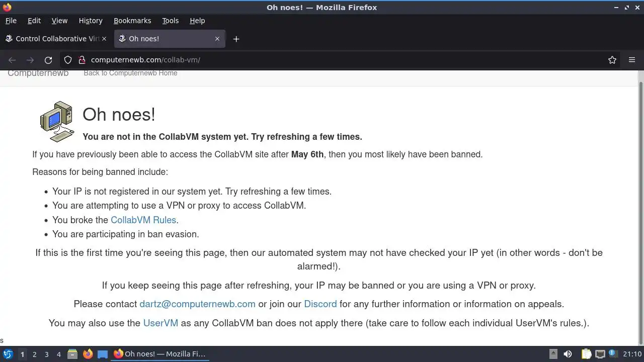Open update notifier tray icon
The image size is (644, 362).
[613, 354]
